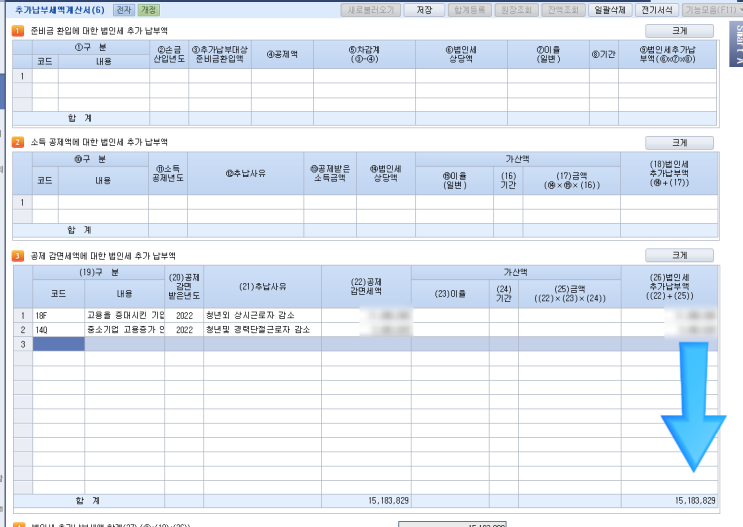Open the 기능모음(F11) function menu

coord(712,10)
